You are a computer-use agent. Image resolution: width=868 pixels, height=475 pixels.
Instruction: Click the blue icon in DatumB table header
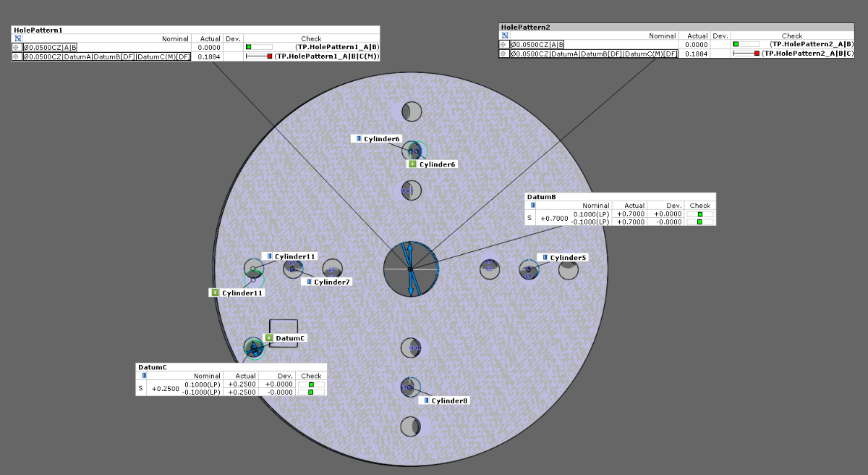coord(533,206)
